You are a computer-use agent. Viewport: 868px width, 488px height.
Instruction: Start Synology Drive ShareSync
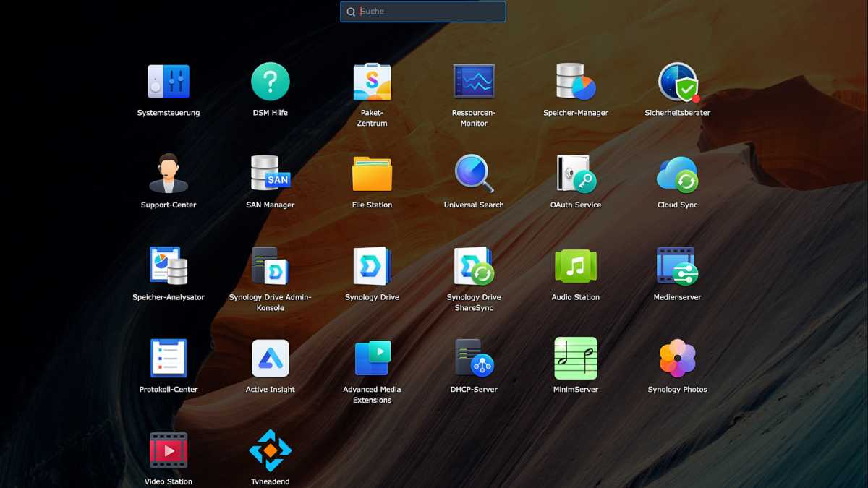[x=474, y=266]
